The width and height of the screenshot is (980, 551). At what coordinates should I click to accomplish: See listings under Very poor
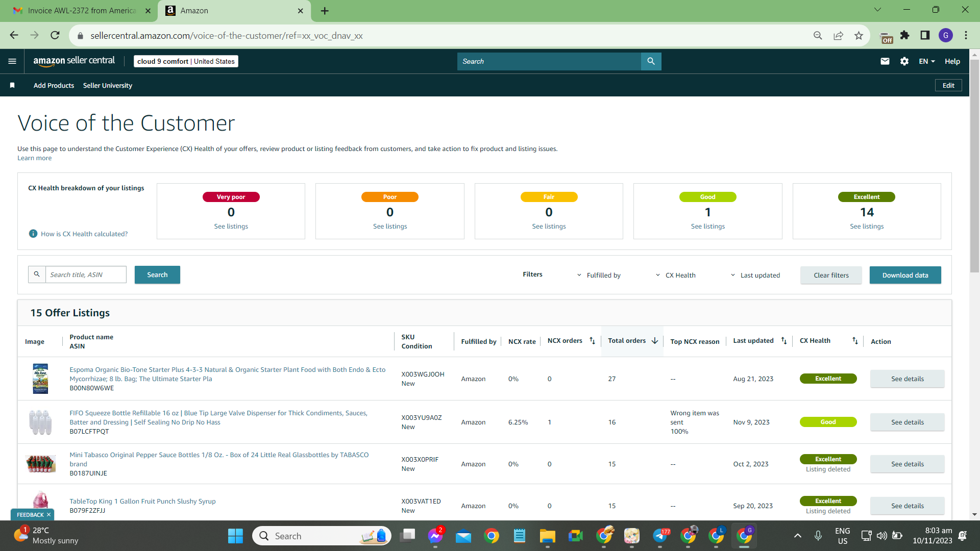click(231, 226)
